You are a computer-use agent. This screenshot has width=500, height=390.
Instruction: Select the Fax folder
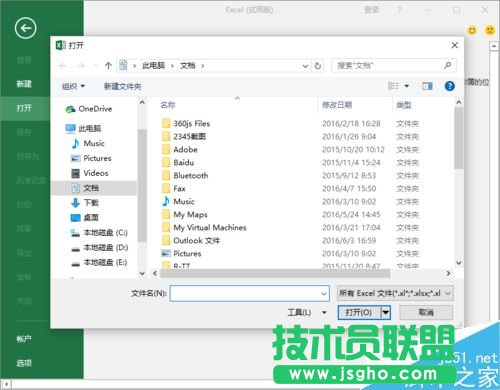coord(173,189)
